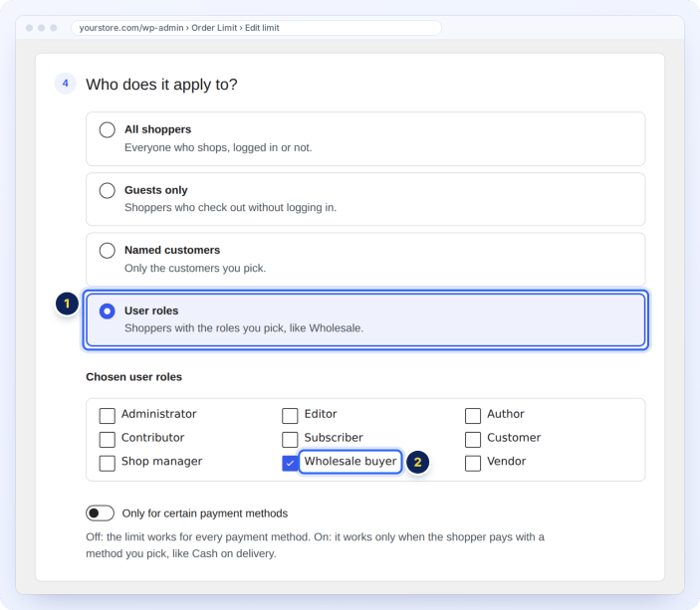Enable the Author role checkbox
This screenshot has height=610, width=700.
point(473,415)
